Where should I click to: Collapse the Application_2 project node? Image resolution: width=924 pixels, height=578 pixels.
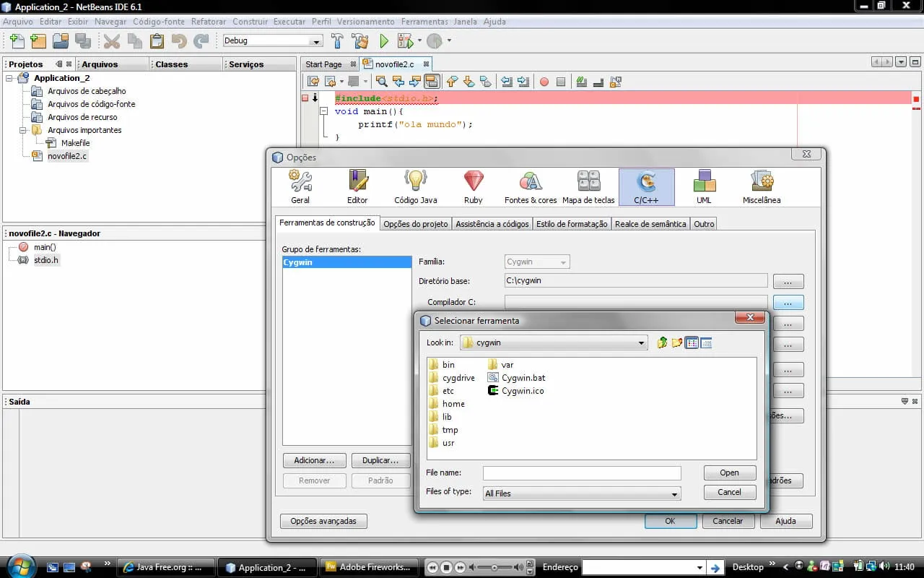point(9,78)
